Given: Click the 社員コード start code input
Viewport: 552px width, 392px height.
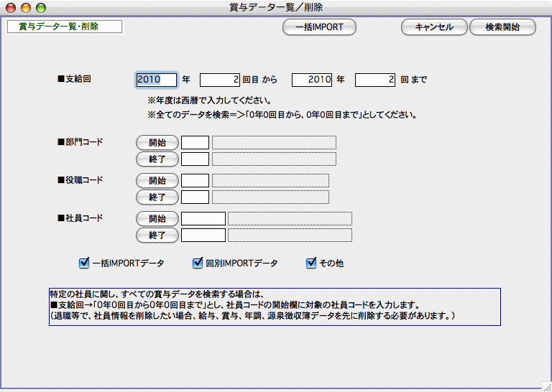Looking at the screenshot, I should (x=203, y=218).
